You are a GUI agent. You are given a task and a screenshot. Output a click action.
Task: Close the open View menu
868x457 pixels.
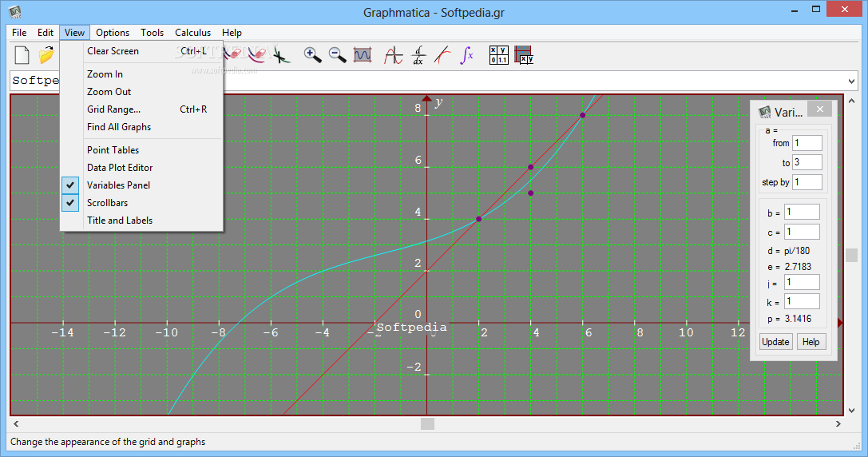74,33
